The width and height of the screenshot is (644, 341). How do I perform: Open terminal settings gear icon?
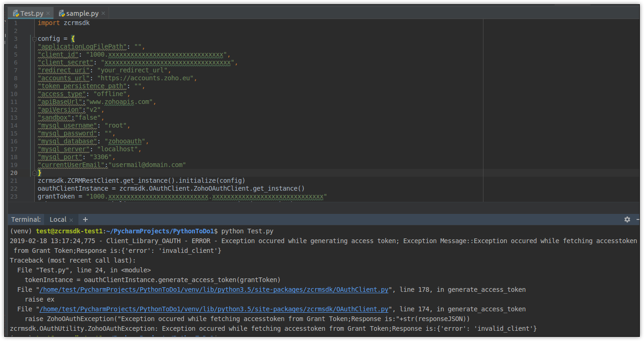point(627,219)
